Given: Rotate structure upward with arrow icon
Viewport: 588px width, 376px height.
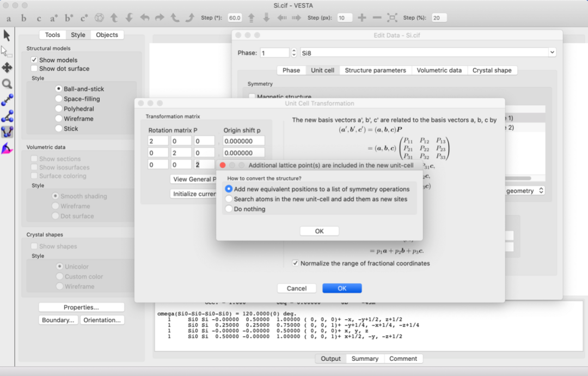Looking at the screenshot, I should coord(114,17).
